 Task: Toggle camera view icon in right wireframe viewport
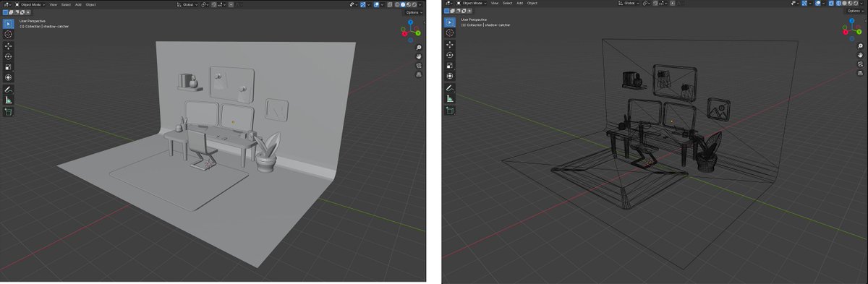coord(860,65)
